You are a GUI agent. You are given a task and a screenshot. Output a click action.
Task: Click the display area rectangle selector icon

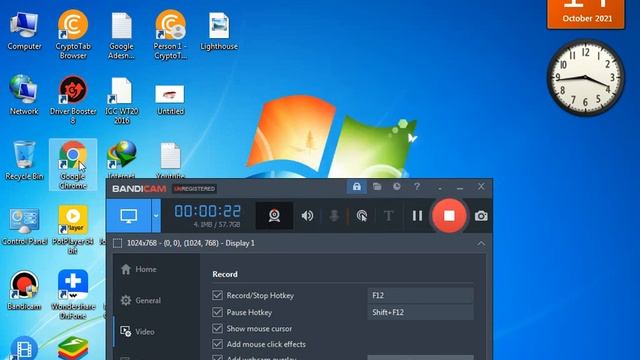coord(118,243)
